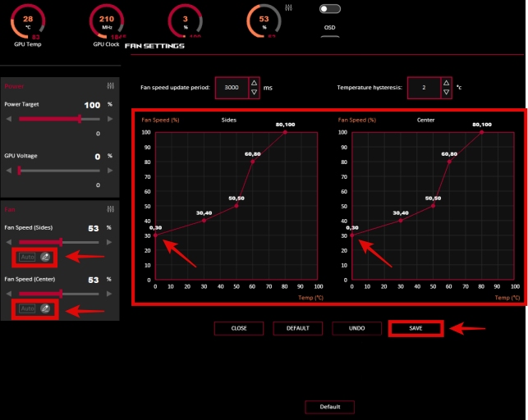Select the 80,100 point on Sides graph
Image resolution: width=528 pixels, height=420 pixels.
[x=285, y=132]
